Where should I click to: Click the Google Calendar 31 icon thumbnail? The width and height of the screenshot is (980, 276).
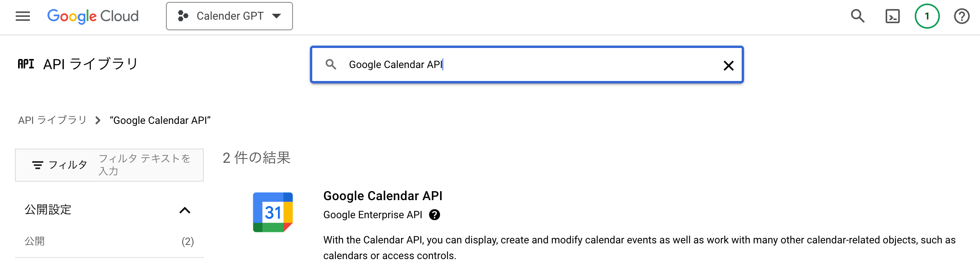tap(273, 212)
